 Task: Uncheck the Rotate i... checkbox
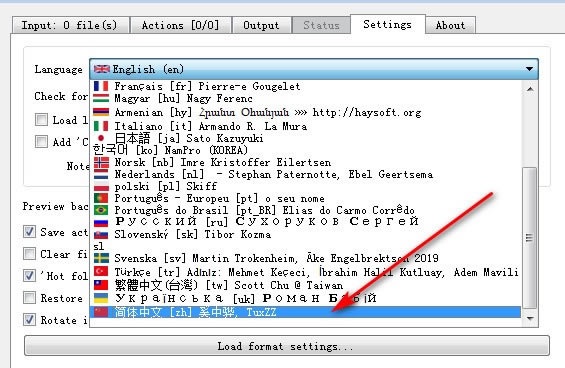[x=29, y=320]
